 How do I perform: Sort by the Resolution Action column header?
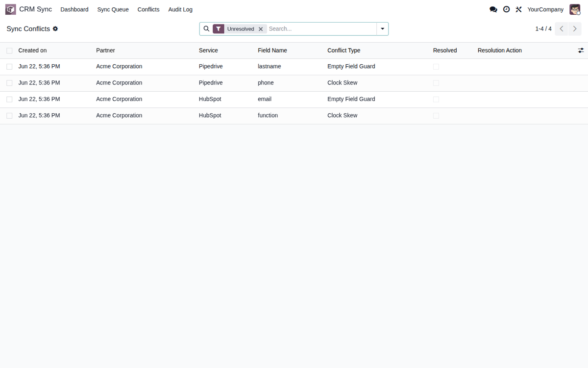[500, 51]
